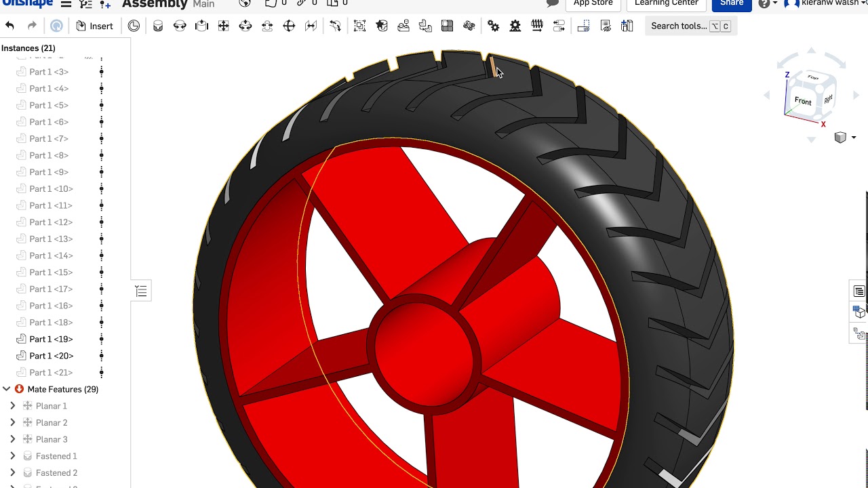
Task: Click the Main workspace label
Action: click(x=203, y=4)
